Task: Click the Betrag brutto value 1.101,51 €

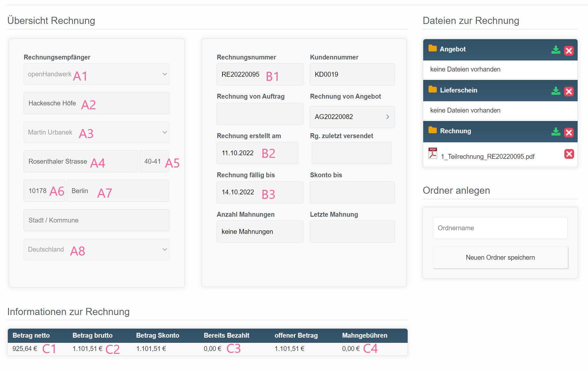Action: click(x=87, y=349)
